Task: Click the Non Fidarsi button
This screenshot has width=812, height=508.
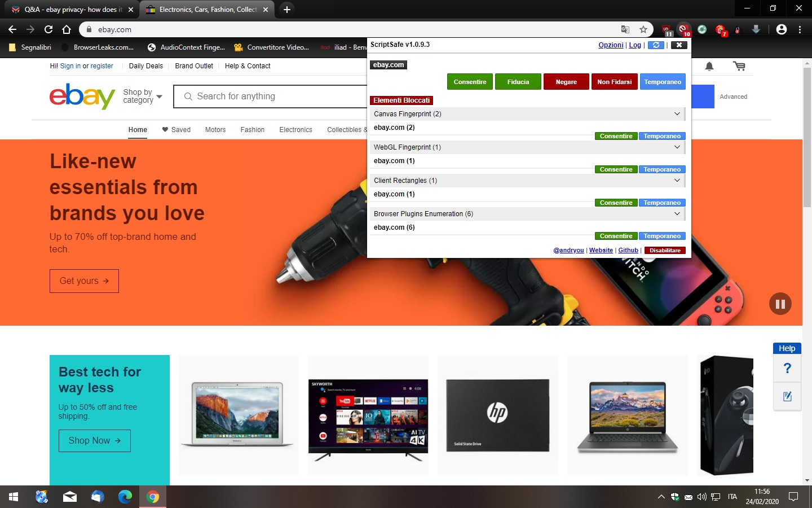Action: point(615,82)
